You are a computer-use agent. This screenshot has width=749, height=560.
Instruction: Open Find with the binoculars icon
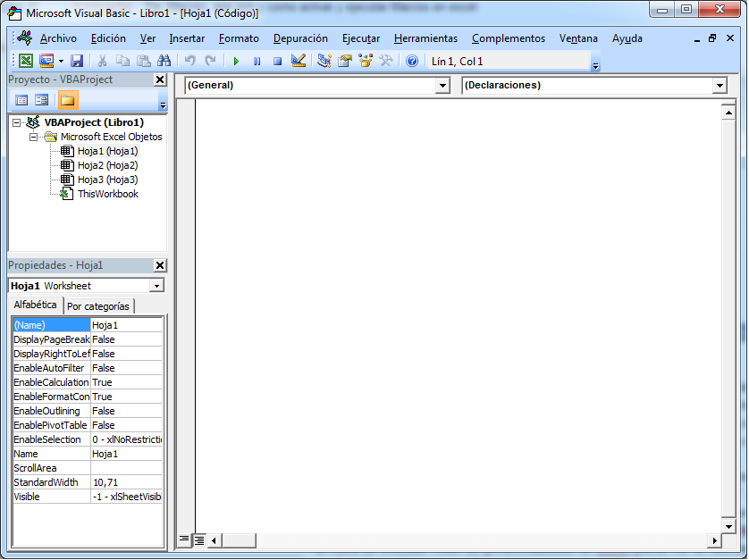164,61
